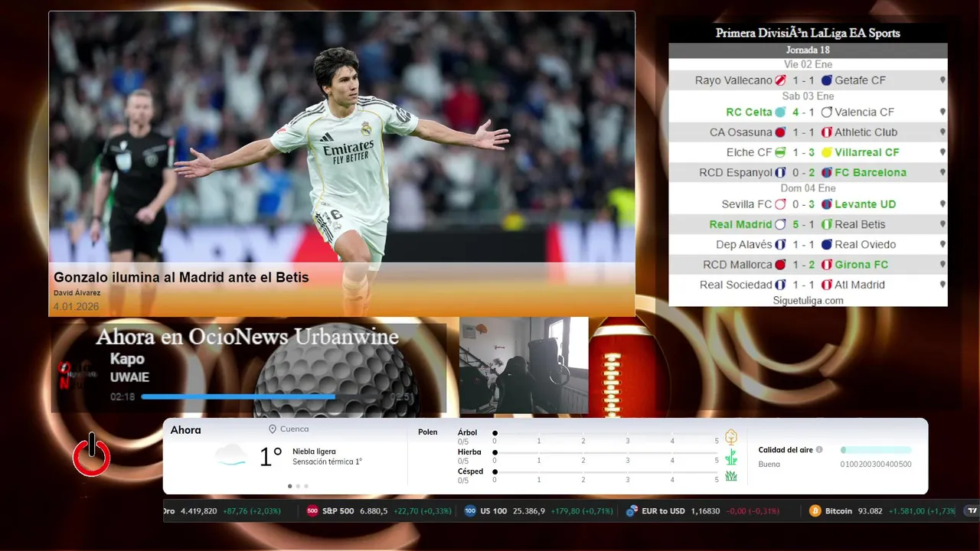Click the orange Bitcoin logo icon
This screenshot has height=551, width=980.
(x=815, y=510)
